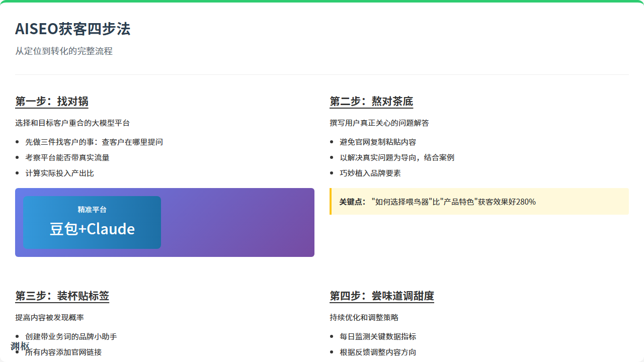Click bullet 创建带业务词的品牌小助手
The height and width of the screenshot is (362, 644).
tap(71, 337)
